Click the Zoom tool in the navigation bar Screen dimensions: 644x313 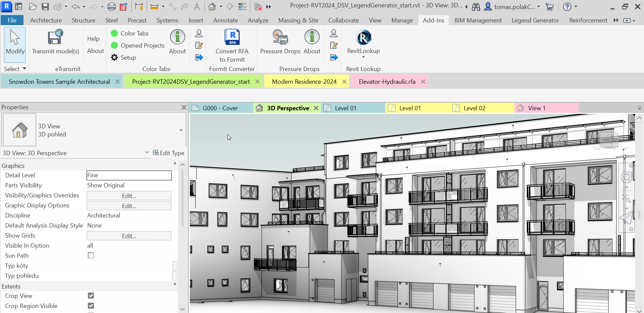tap(626, 199)
